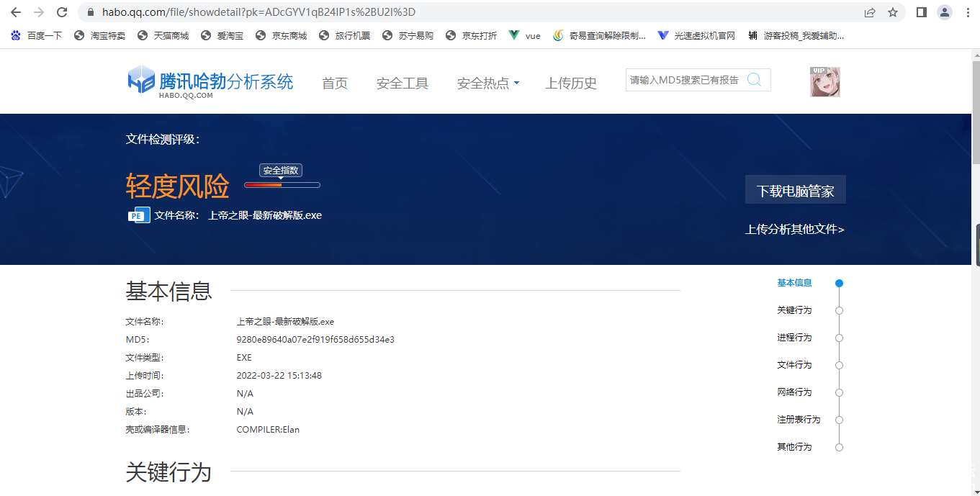Click the 安全指数 risk meter bar
This screenshot has width=980, height=496.
pos(282,185)
